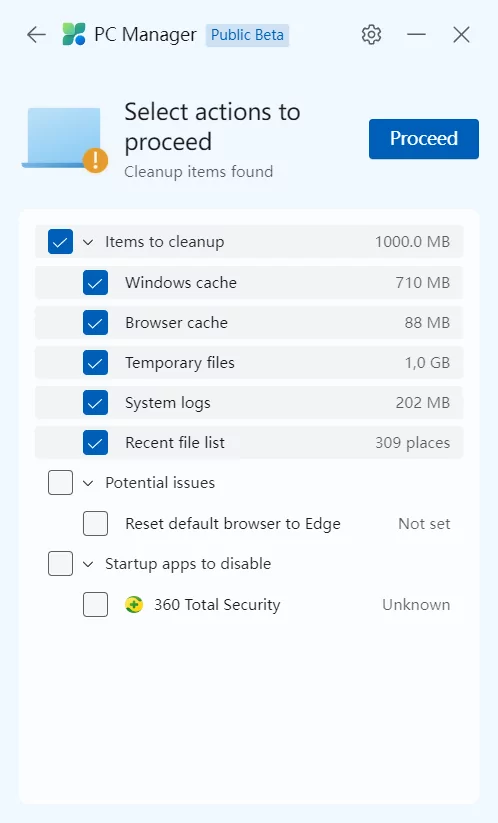Click the Proceed button
The image size is (498, 823).
tap(423, 139)
